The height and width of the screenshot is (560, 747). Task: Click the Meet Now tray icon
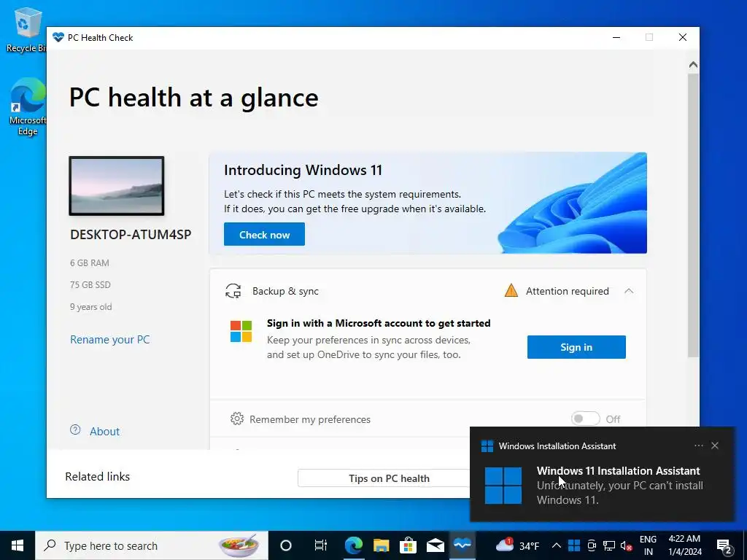tap(592, 545)
